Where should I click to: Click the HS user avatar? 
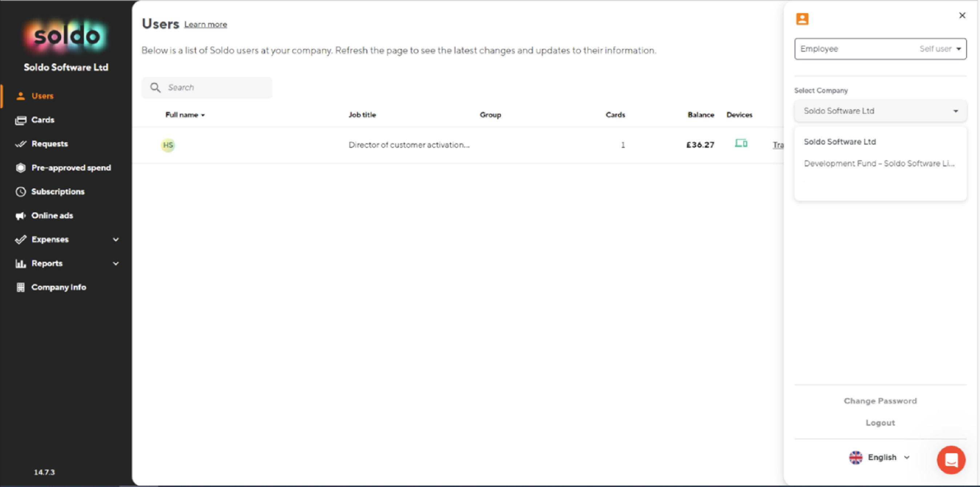point(168,145)
